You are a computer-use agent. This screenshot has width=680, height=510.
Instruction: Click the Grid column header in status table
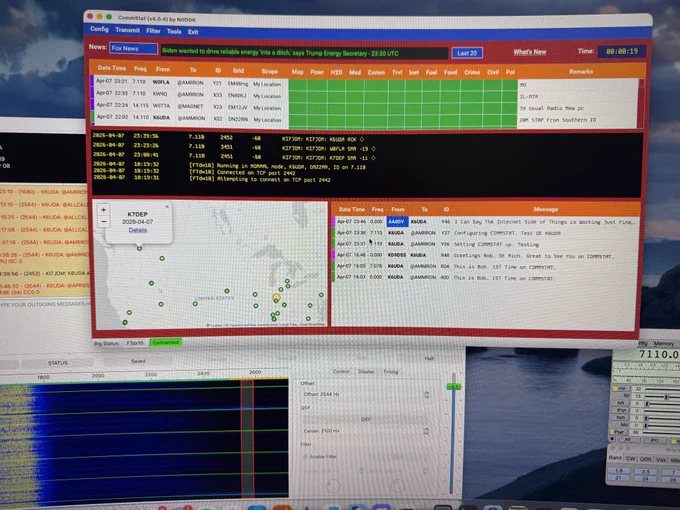pos(239,71)
